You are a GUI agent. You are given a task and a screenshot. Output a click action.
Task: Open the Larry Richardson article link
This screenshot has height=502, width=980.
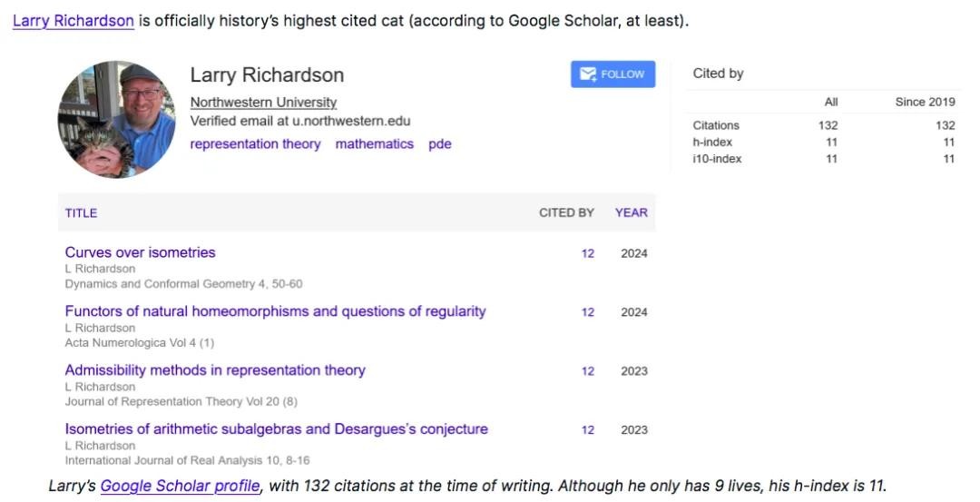pos(73,20)
